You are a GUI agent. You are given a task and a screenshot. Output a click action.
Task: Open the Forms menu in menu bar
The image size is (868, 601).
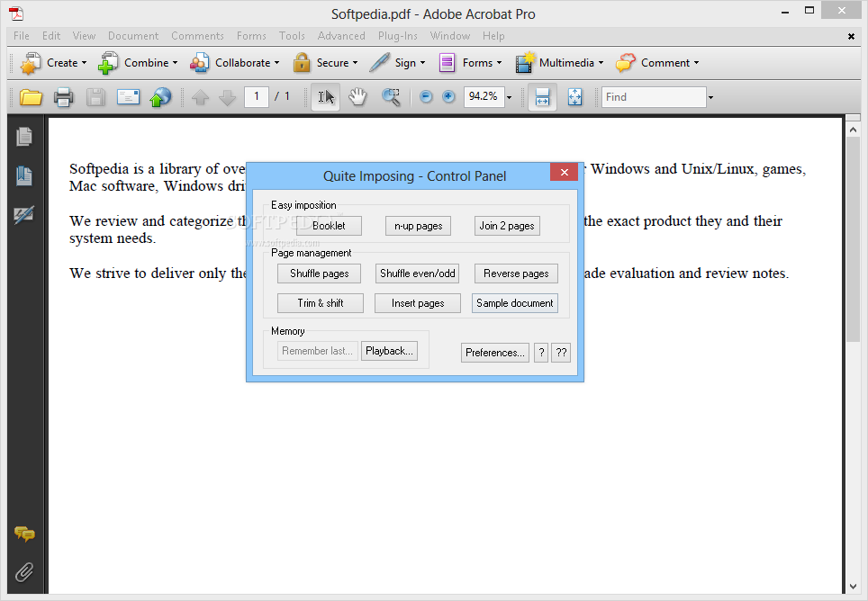click(251, 36)
